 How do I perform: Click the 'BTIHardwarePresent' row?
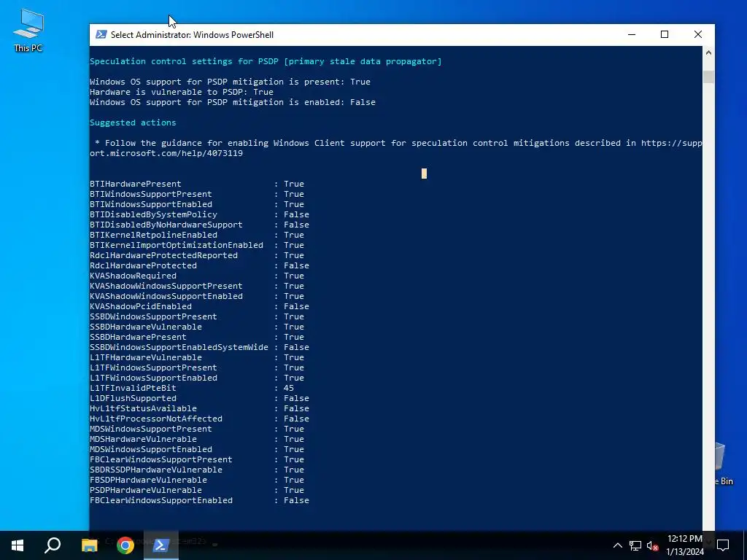(197, 184)
